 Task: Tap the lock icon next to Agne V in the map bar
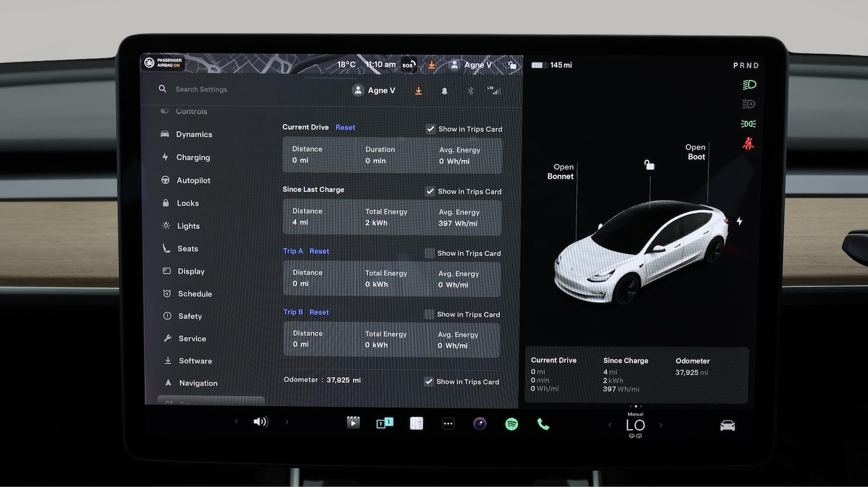pyautogui.click(x=512, y=65)
